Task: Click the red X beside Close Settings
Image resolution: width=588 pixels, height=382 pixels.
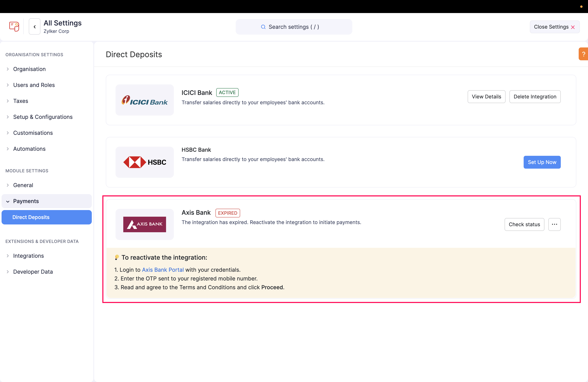Action: point(573,27)
